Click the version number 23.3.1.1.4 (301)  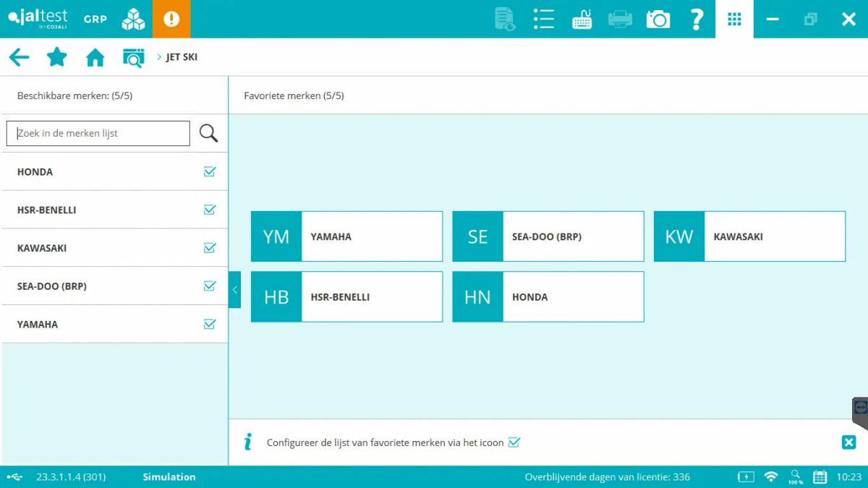[x=71, y=477]
